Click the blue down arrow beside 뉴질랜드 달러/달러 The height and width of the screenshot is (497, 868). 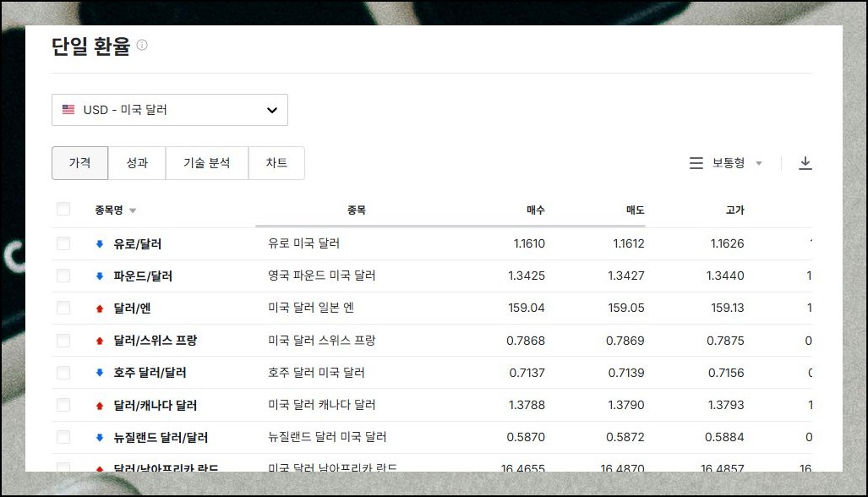[100, 437]
